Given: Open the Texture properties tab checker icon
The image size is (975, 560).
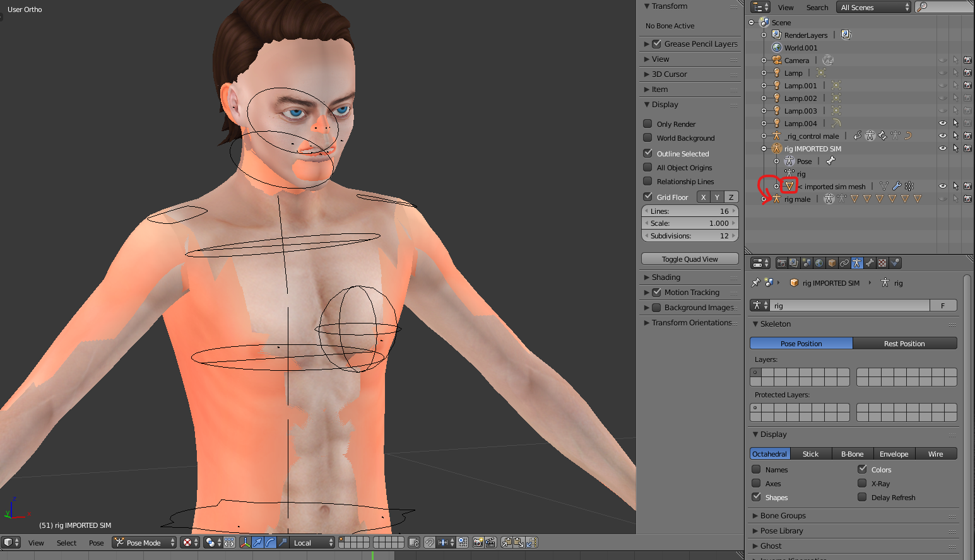Looking at the screenshot, I should pos(882,263).
